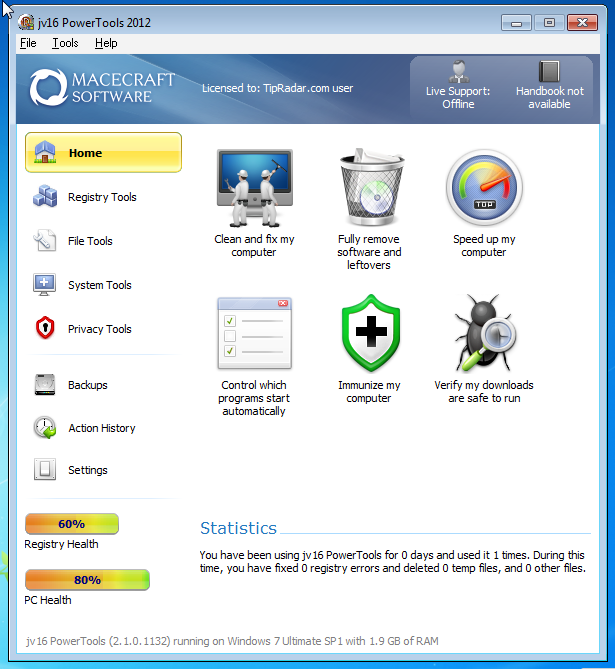This screenshot has height=669, width=615.
Task: Click the trash can Fully remove software icon
Action: pyautogui.click(x=372, y=186)
